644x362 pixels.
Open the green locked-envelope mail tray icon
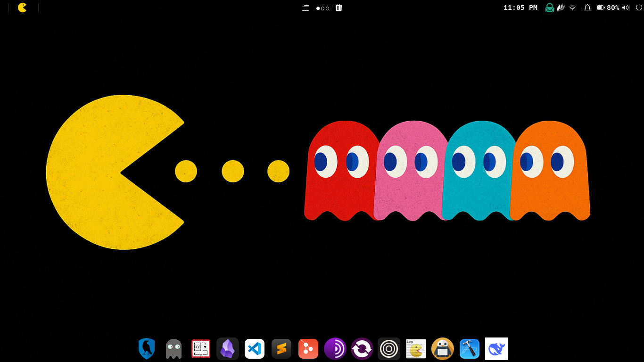click(550, 8)
